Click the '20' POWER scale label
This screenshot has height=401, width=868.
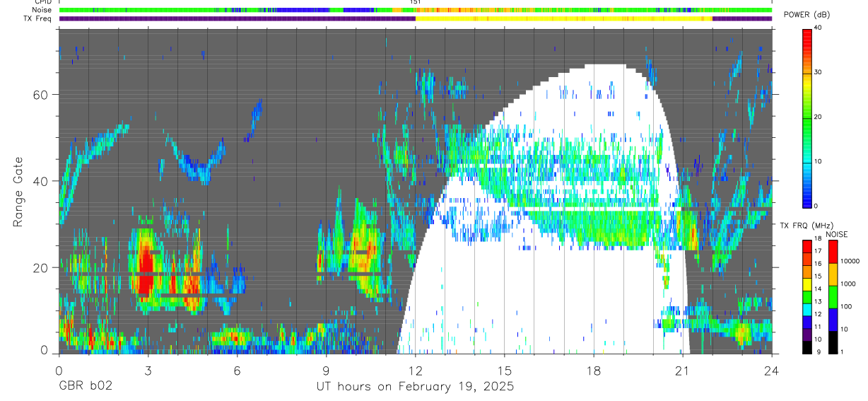(x=819, y=117)
